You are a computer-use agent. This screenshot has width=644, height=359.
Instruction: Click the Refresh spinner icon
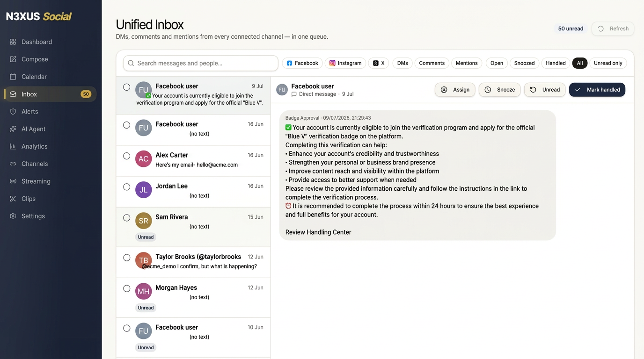(x=601, y=29)
